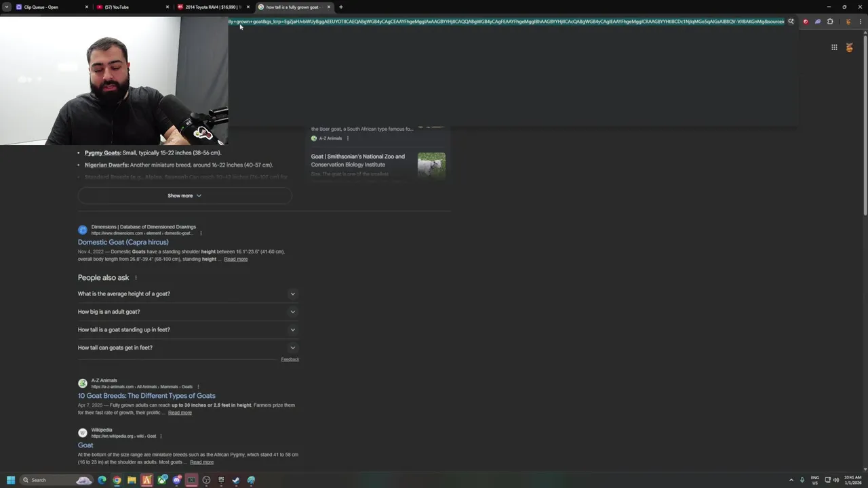
Task: Open options for the A-Z Animals result
Action: coord(198,387)
